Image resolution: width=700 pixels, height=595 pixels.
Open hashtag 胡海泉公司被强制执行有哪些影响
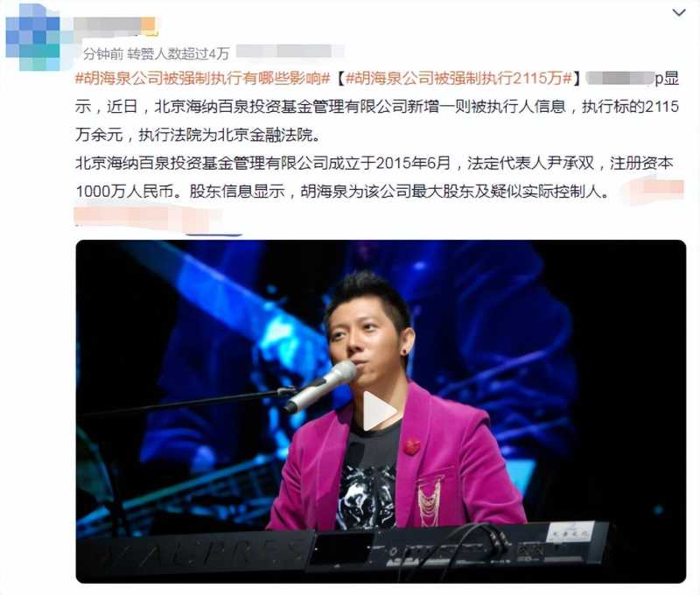point(203,79)
